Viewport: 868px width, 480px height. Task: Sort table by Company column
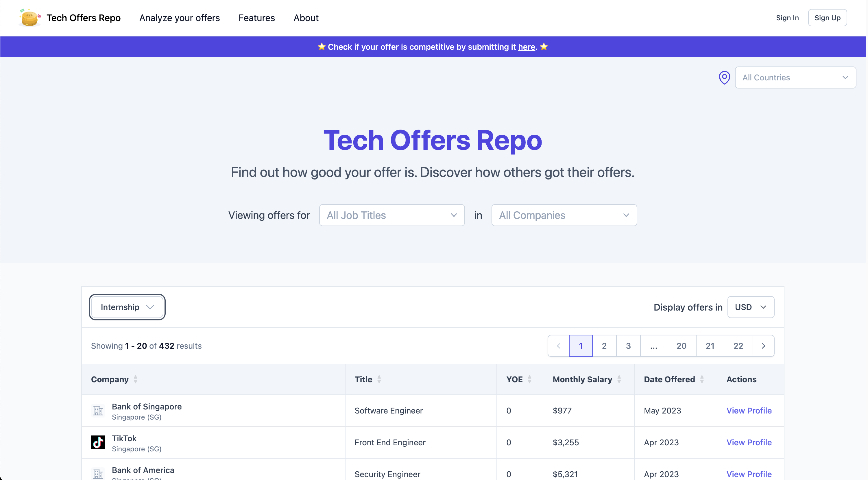point(135,379)
